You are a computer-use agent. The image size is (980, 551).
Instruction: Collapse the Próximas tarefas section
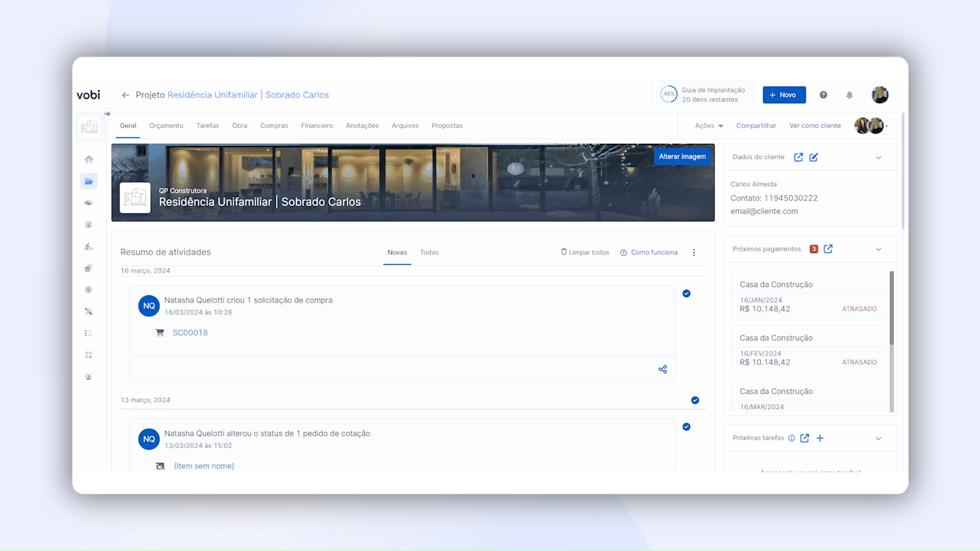(x=878, y=438)
